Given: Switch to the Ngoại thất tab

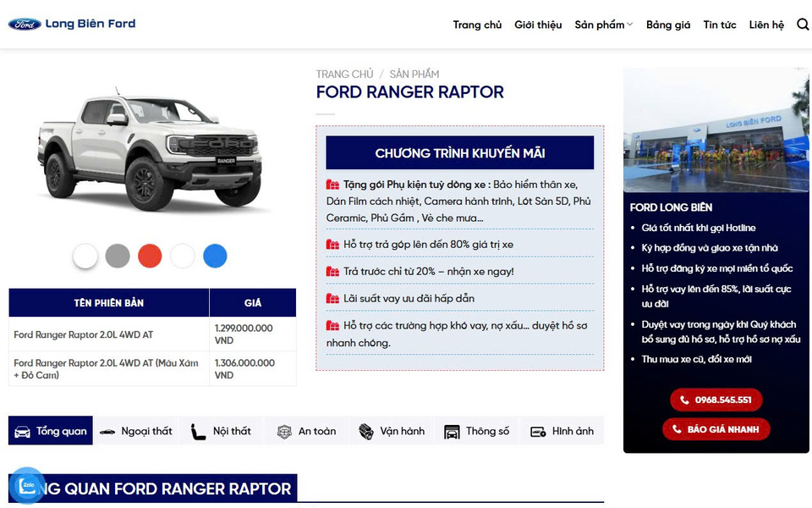Looking at the screenshot, I should [x=136, y=431].
